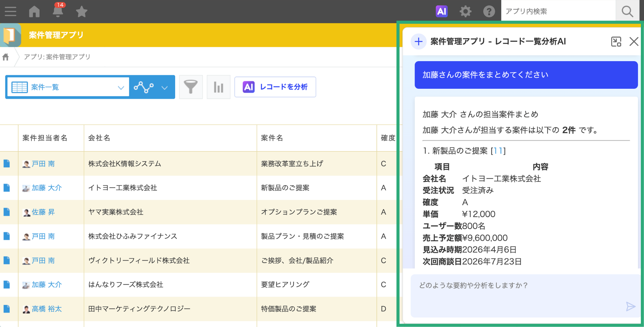Image resolution: width=644 pixels, height=327 pixels.
Task: Expand the chevron next to graph icon
Action: click(164, 87)
